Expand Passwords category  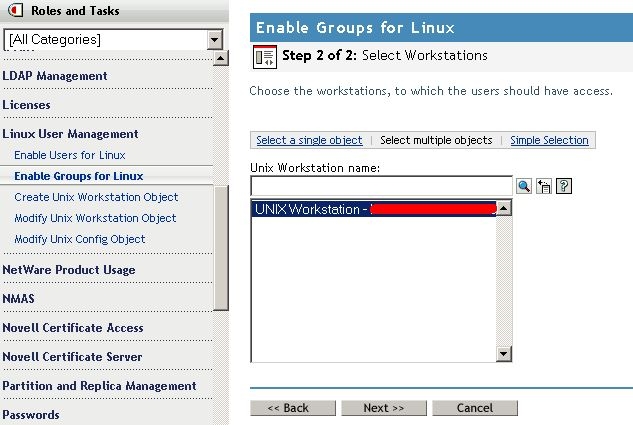31,415
